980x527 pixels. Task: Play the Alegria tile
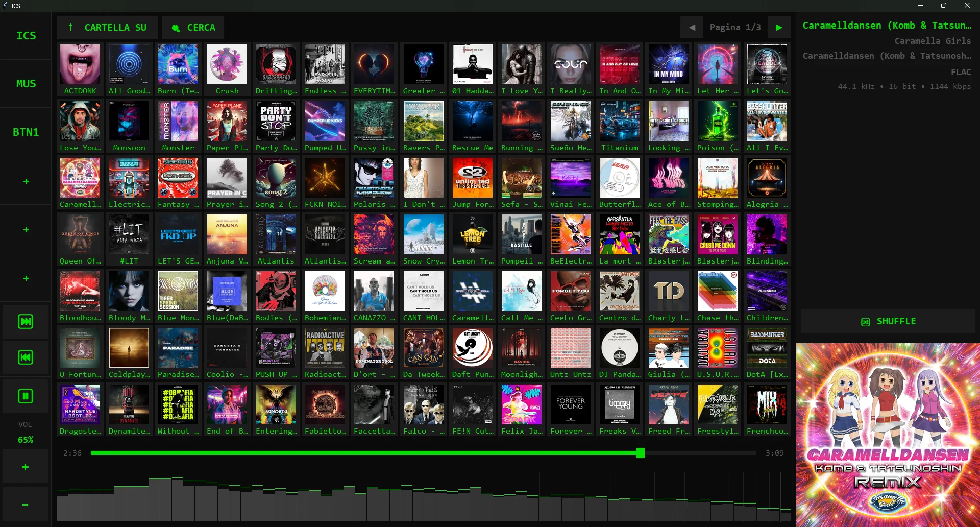[767, 183]
